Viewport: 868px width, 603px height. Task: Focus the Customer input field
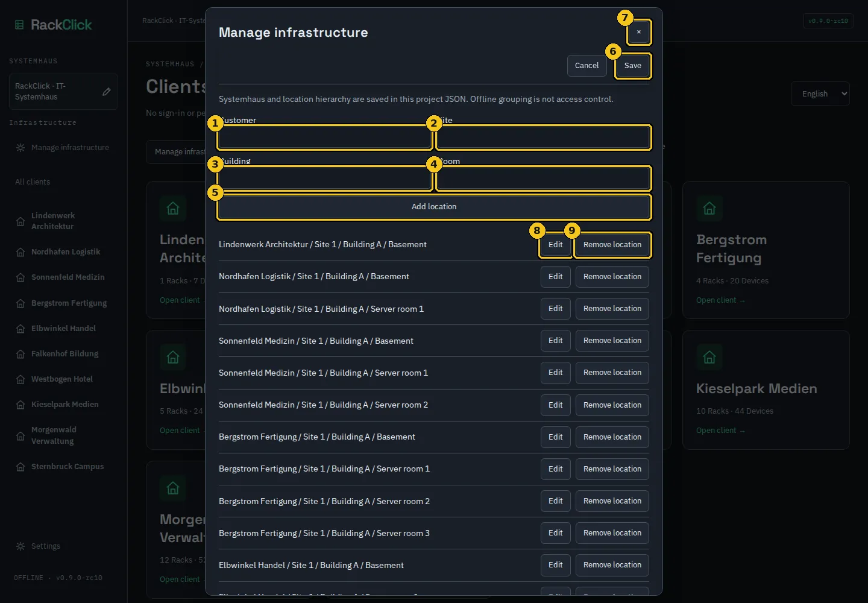click(x=324, y=137)
